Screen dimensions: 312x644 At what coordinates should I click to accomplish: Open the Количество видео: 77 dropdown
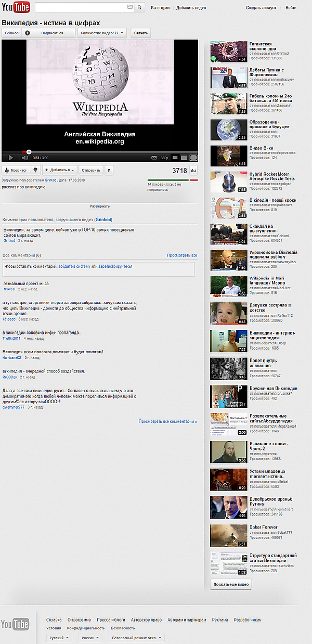pyautogui.click(x=102, y=33)
